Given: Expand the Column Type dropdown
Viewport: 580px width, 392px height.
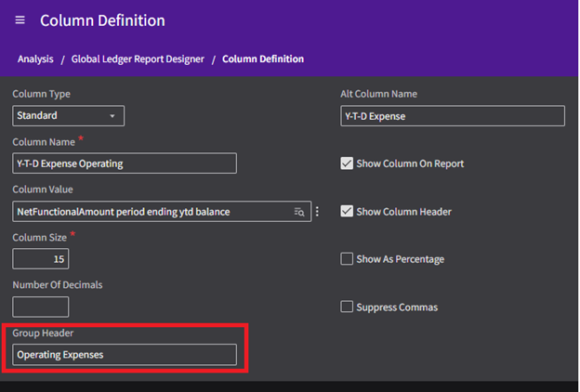Looking at the screenshot, I should point(69,116).
